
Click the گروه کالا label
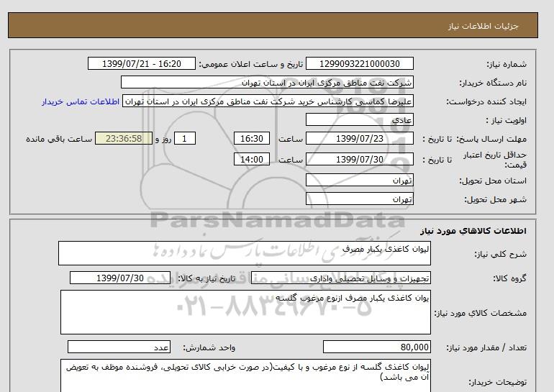[509, 278]
